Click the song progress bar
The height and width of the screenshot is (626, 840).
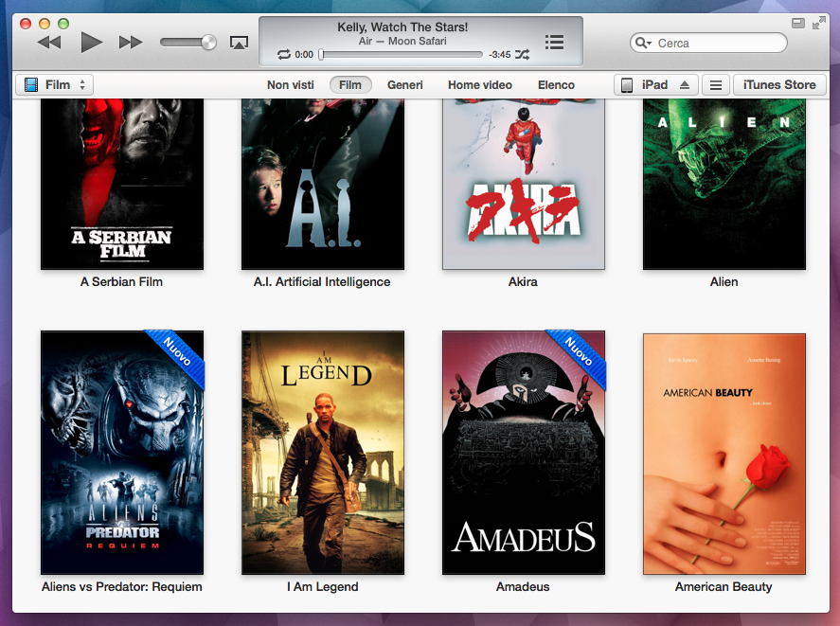pos(401,54)
